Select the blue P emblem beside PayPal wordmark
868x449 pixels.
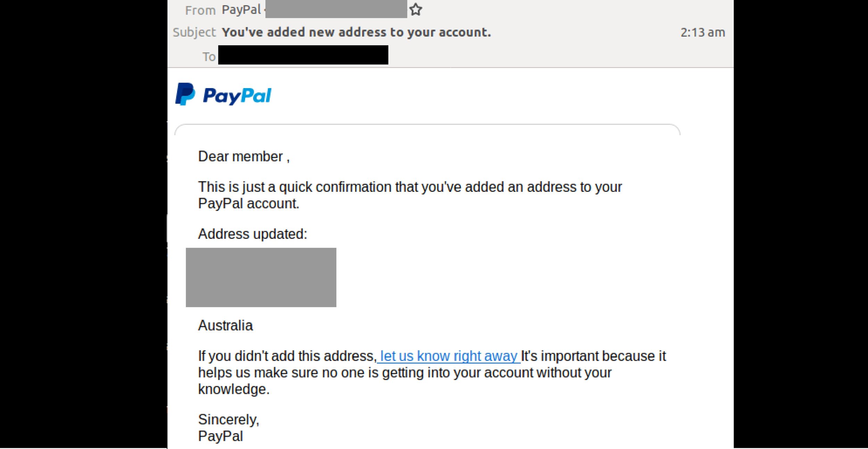coord(185,95)
